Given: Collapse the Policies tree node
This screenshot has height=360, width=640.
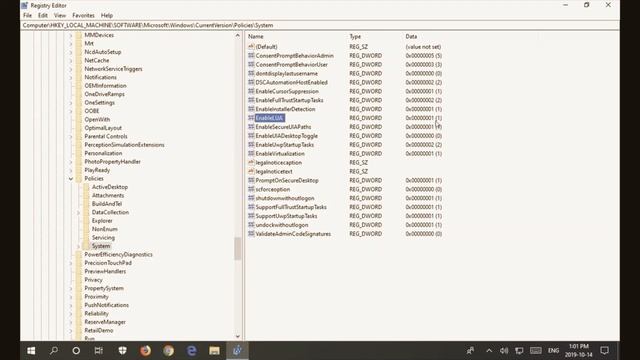Looking at the screenshot, I should [x=71, y=179].
